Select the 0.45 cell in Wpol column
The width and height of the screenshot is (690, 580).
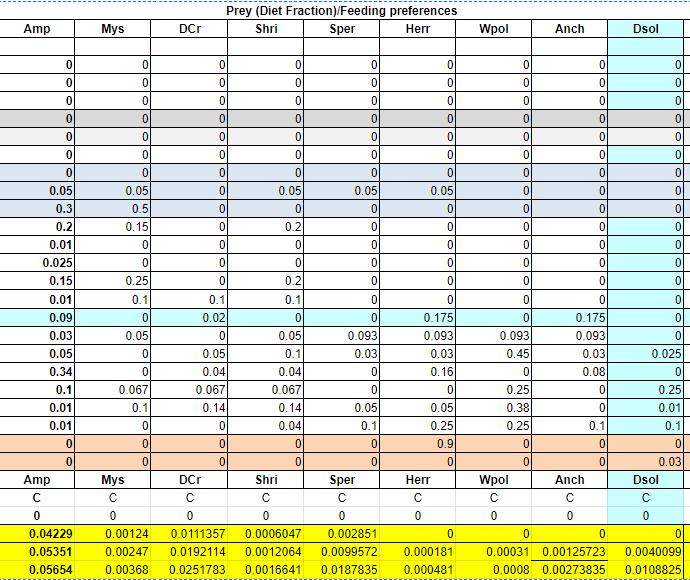[494, 353]
